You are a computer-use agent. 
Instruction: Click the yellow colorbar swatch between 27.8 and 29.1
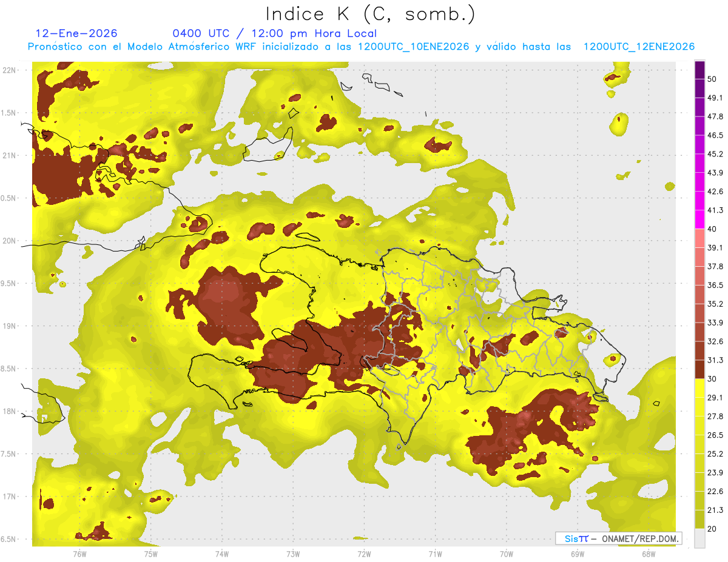(x=699, y=407)
